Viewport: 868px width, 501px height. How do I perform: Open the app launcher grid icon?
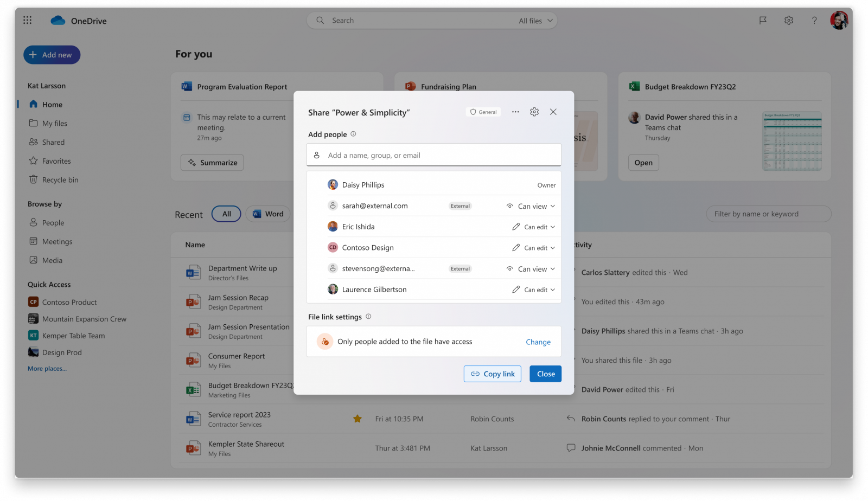point(27,20)
